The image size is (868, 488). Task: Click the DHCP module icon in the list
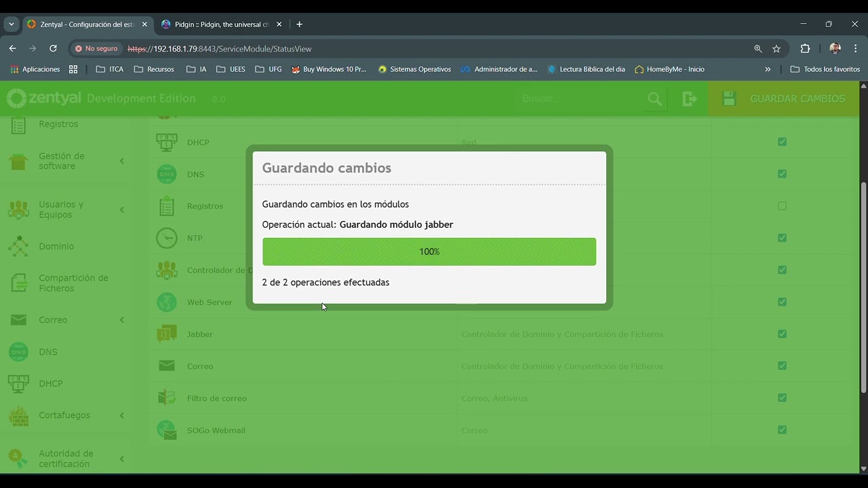[x=167, y=142]
